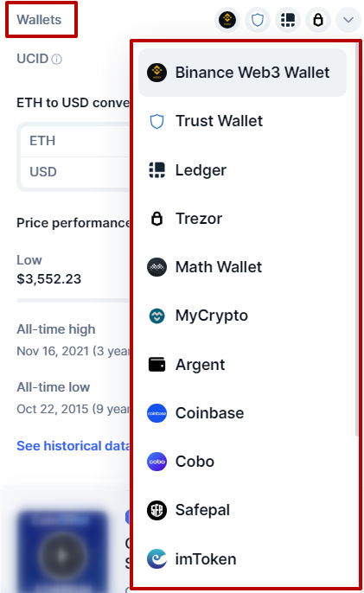The width and height of the screenshot is (364, 593).
Task: Click the Ledger icon in header row
Action: [x=288, y=19]
